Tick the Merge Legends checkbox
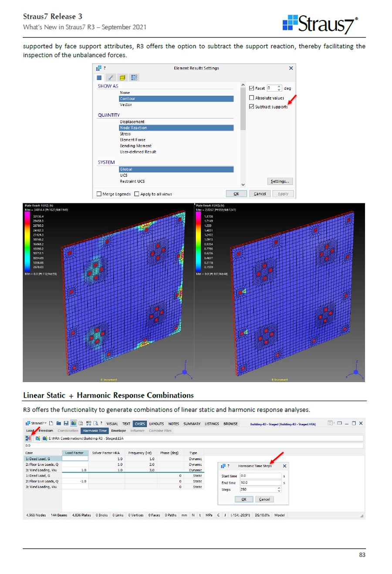The width and height of the screenshot is (392, 574). pyautogui.click(x=99, y=194)
